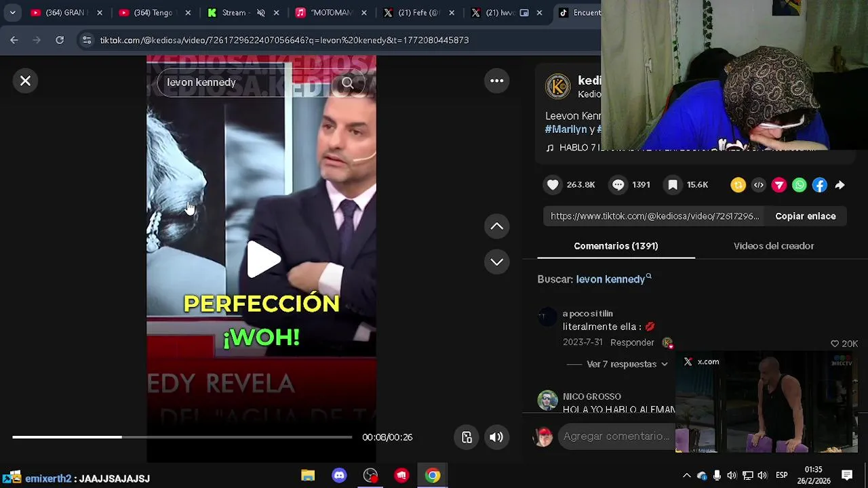Open the 01:35 clock and calendar
868x488 pixels.
814,475
